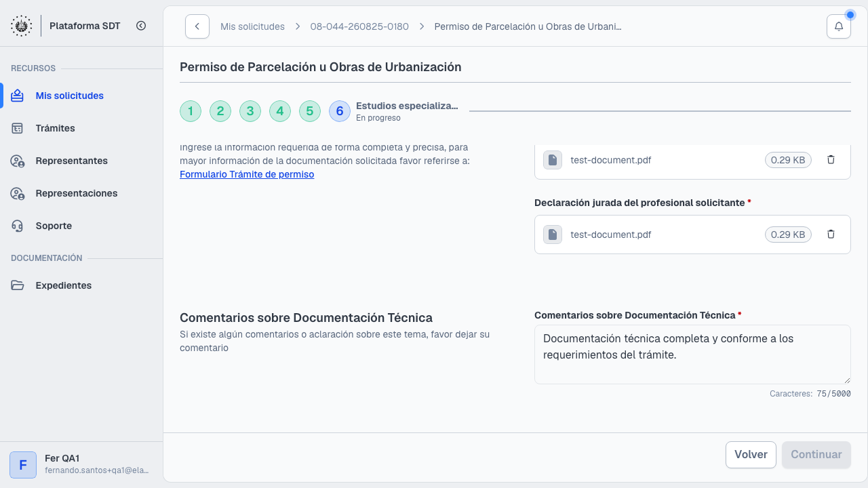Go back using the left chevron button
868x488 pixels.
click(x=197, y=26)
